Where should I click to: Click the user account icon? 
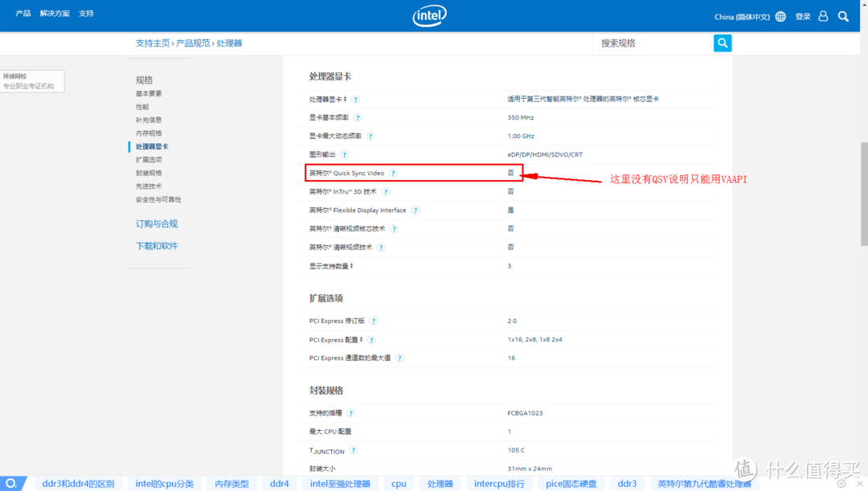coord(823,16)
